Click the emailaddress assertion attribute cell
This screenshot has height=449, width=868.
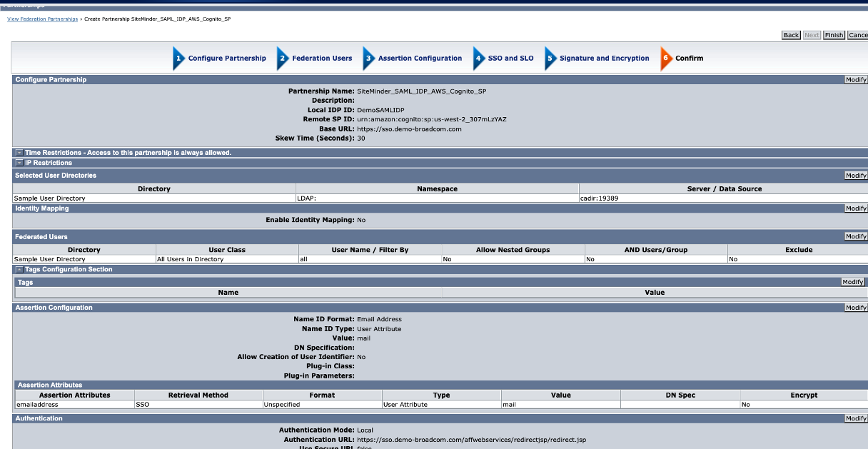pyautogui.click(x=74, y=404)
